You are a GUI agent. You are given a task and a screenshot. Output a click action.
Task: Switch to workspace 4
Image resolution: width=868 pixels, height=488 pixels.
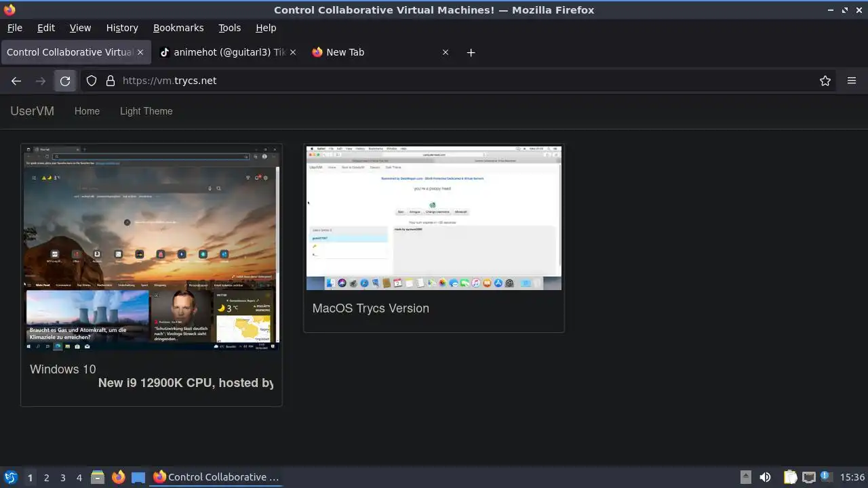click(79, 477)
